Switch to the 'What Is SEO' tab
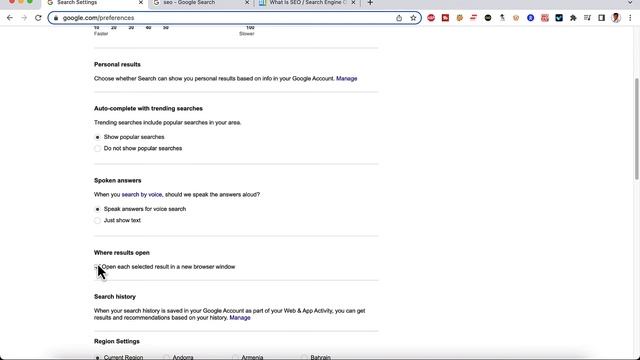This screenshot has height=360, width=640. (307, 3)
